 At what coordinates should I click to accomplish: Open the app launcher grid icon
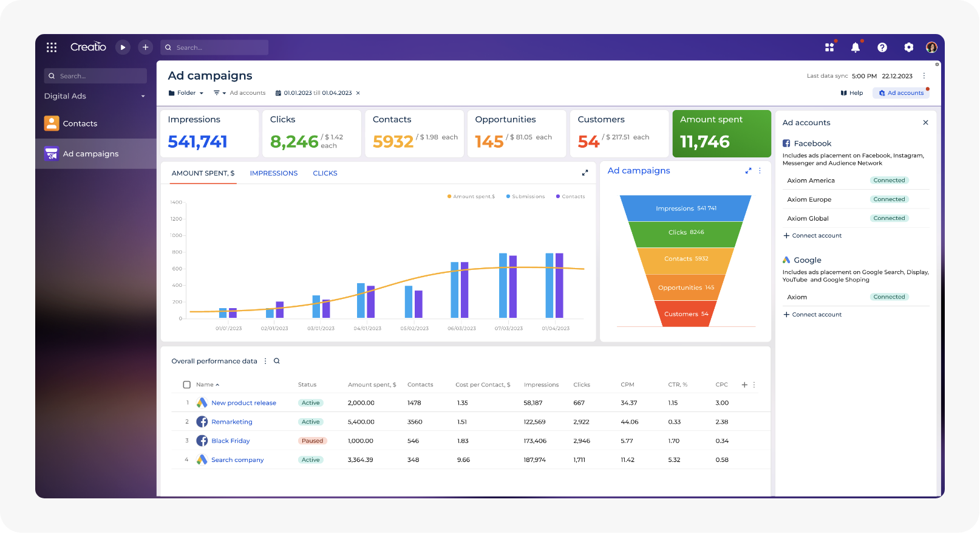click(52, 47)
